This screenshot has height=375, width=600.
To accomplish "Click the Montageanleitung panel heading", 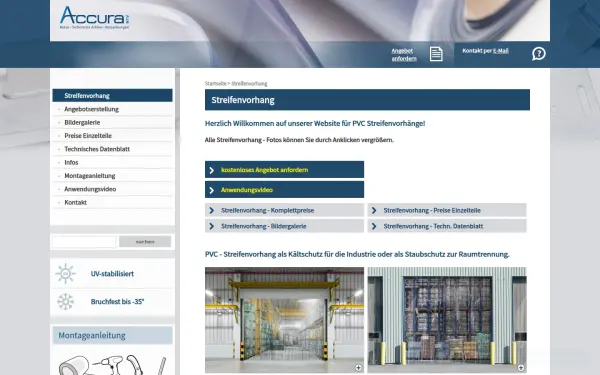I will pyautogui.click(x=112, y=336).
